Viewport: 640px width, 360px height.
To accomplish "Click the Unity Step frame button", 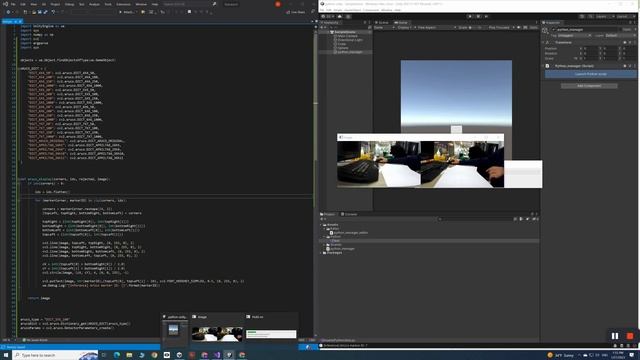I will coord(486,16).
